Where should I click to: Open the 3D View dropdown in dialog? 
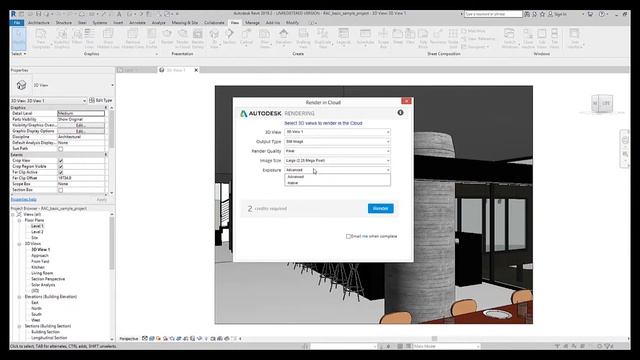point(337,132)
